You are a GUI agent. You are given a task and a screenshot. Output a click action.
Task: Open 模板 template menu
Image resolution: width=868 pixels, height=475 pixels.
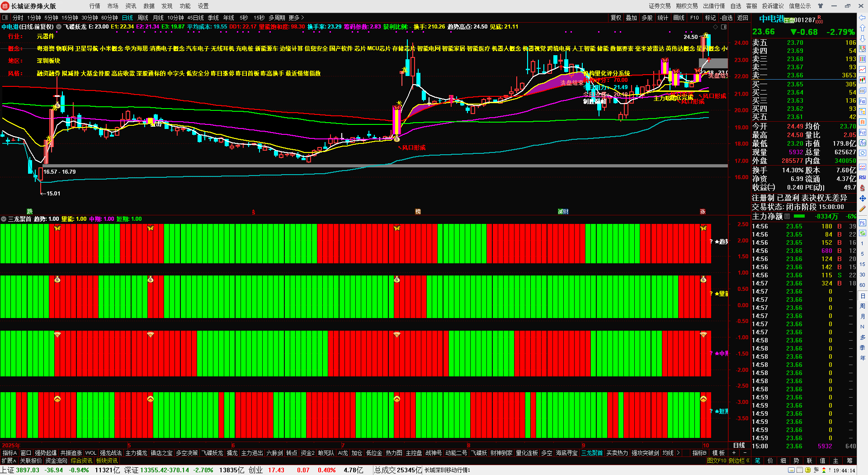(x=718, y=453)
